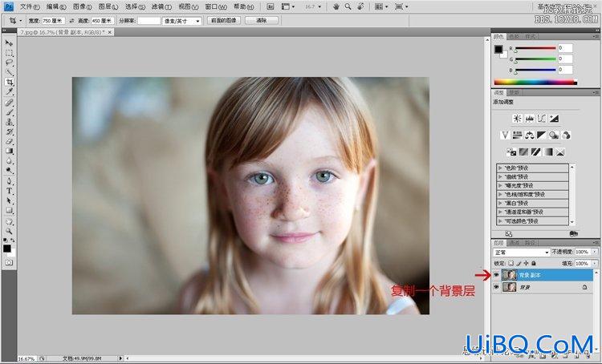This screenshot has width=602, height=364.
Task: Select the Move tool
Action: coord(9,42)
